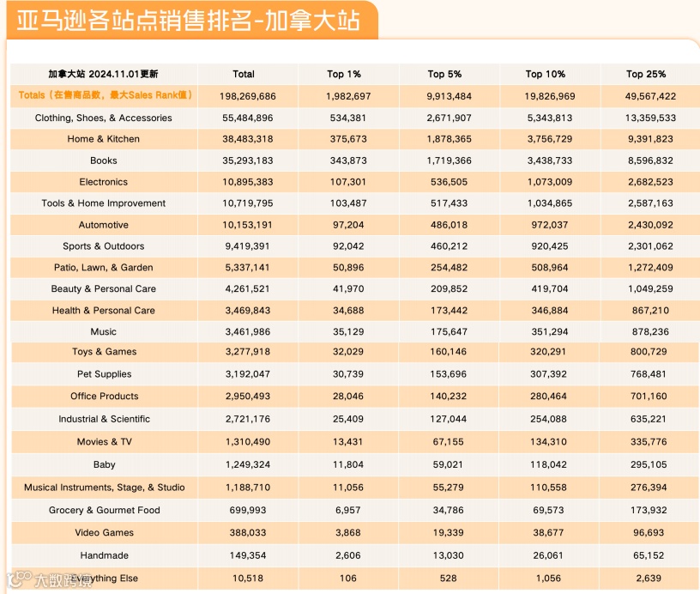Select the Video Games label

coord(105,532)
